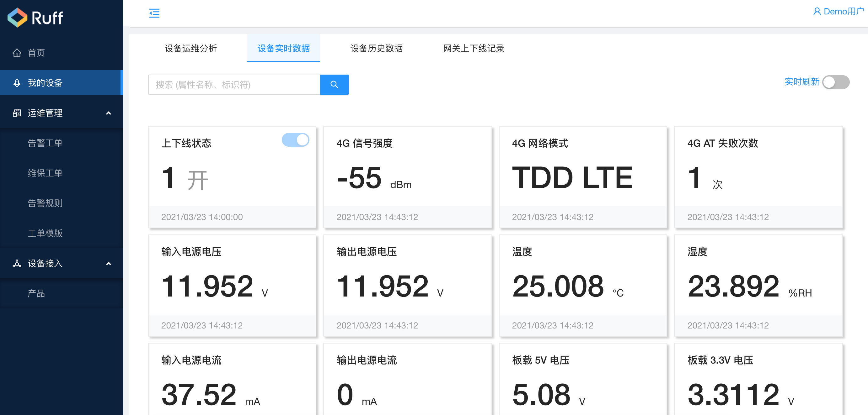Click the 运维管理 building icon
Image resolution: width=868 pixels, height=415 pixels.
coord(17,113)
